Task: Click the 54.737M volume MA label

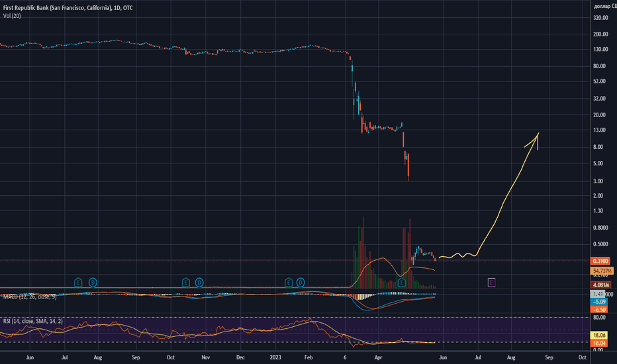Action: (x=602, y=271)
